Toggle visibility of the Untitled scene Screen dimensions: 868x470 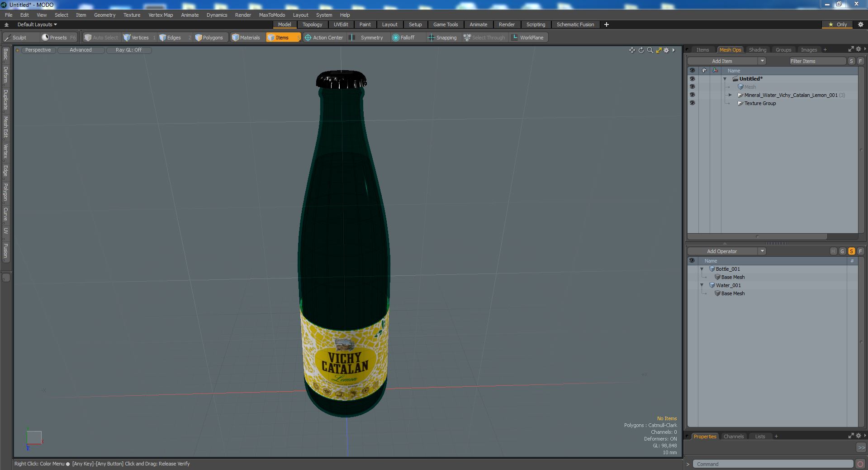(x=692, y=79)
